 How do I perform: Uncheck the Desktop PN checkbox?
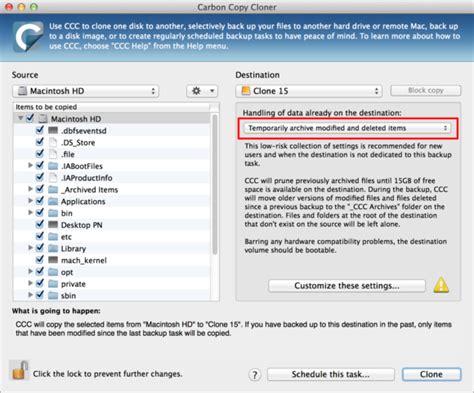[40, 224]
